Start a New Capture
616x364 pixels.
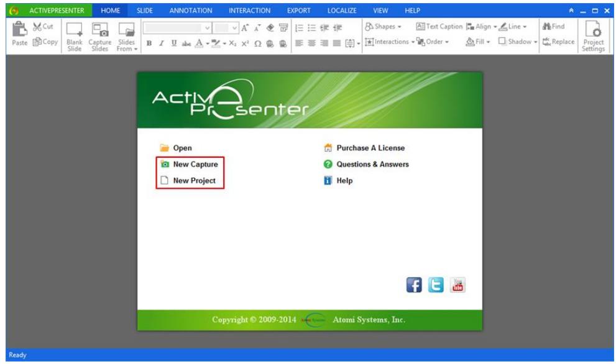[189, 165]
